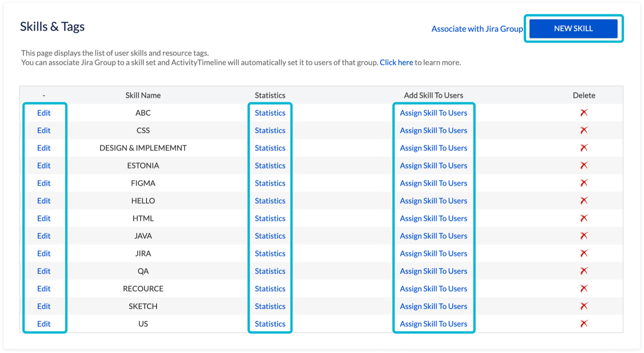Follow the Click here learn more link
The image size is (644, 353).
(x=396, y=63)
